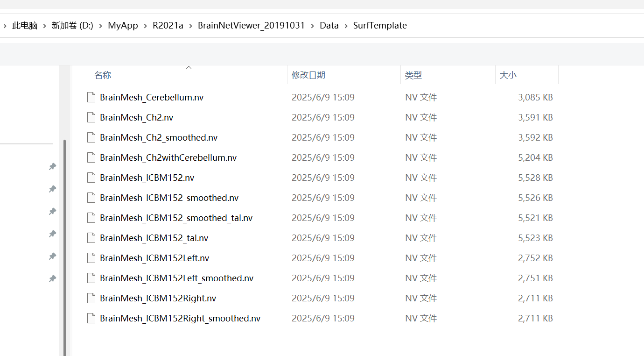Viewport: 644px width, 356px height.
Task: Sort files by the 大小 column header
Action: pyautogui.click(x=508, y=75)
